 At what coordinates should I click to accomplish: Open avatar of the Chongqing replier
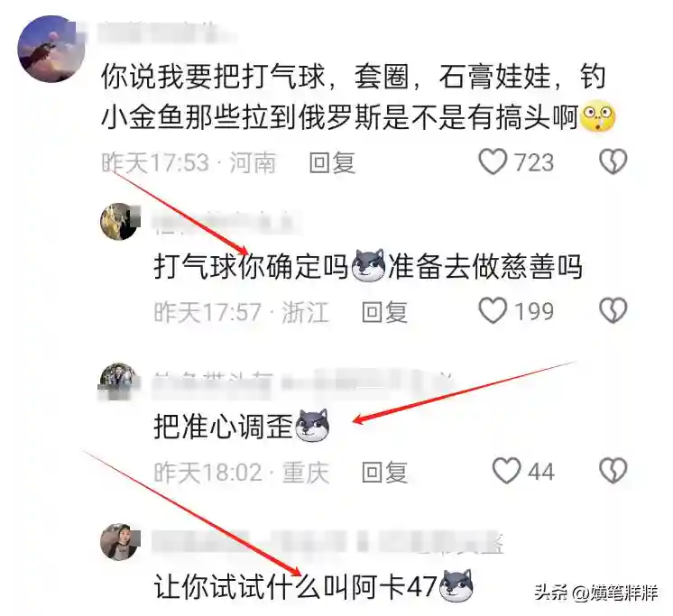click(119, 381)
